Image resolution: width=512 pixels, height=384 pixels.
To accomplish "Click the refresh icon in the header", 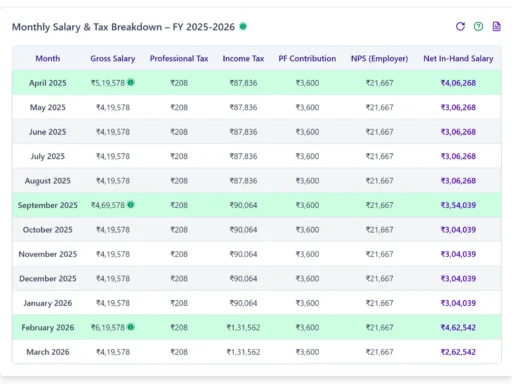I will (x=460, y=26).
